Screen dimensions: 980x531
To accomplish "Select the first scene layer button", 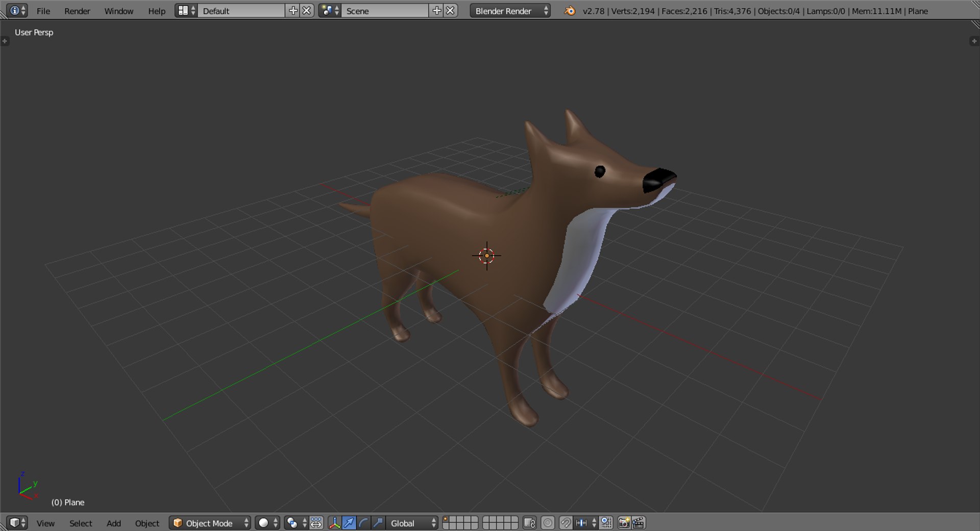I will coord(446,520).
